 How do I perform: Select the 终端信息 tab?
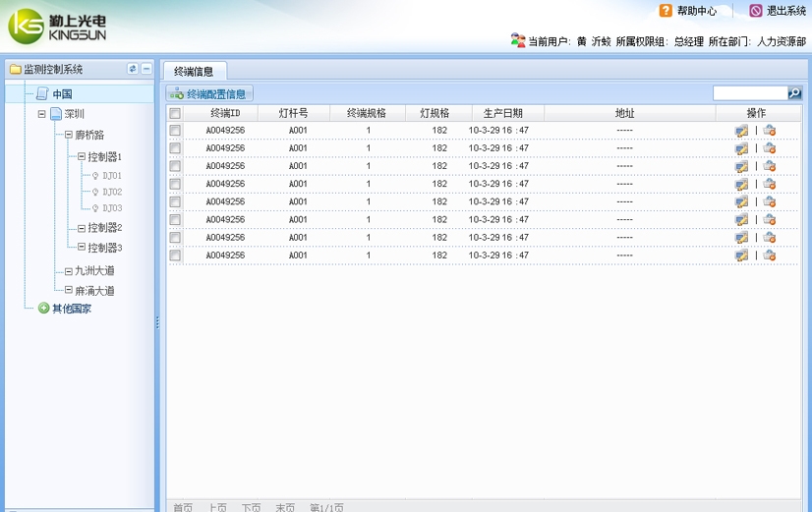(194, 71)
